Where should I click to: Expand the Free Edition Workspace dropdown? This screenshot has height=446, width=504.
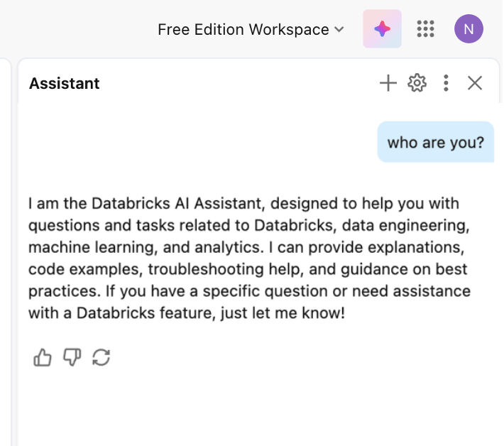[251, 30]
